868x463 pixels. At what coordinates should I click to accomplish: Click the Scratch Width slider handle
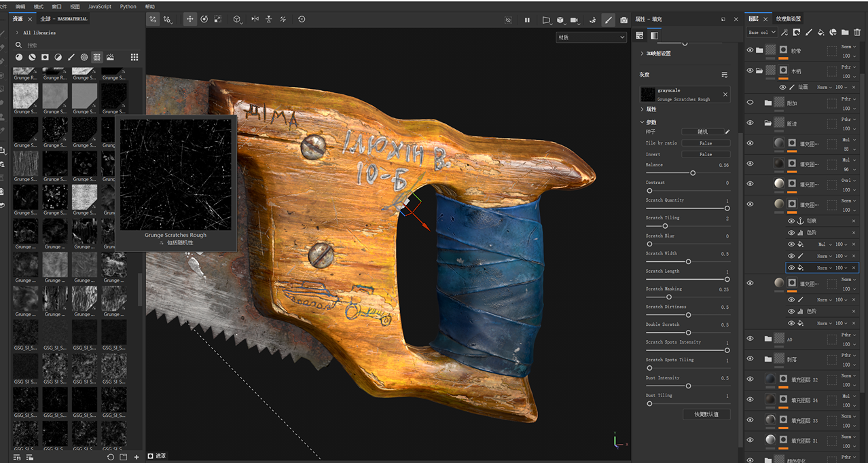(x=688, y=261)
